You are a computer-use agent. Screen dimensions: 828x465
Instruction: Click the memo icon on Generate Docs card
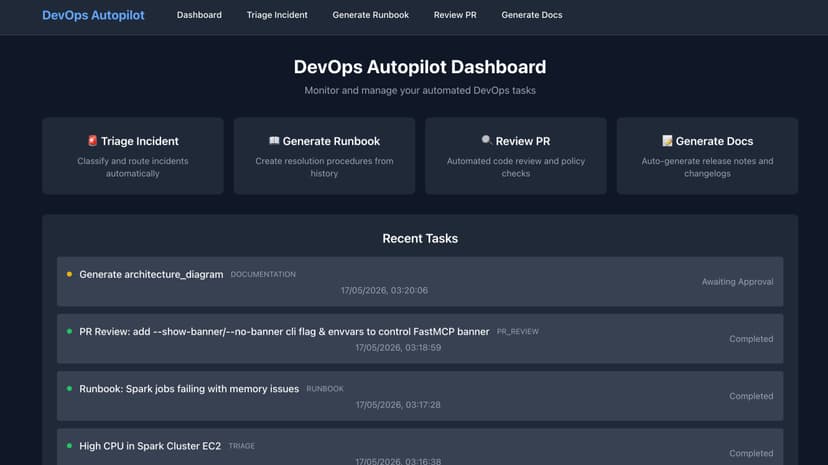667,140
